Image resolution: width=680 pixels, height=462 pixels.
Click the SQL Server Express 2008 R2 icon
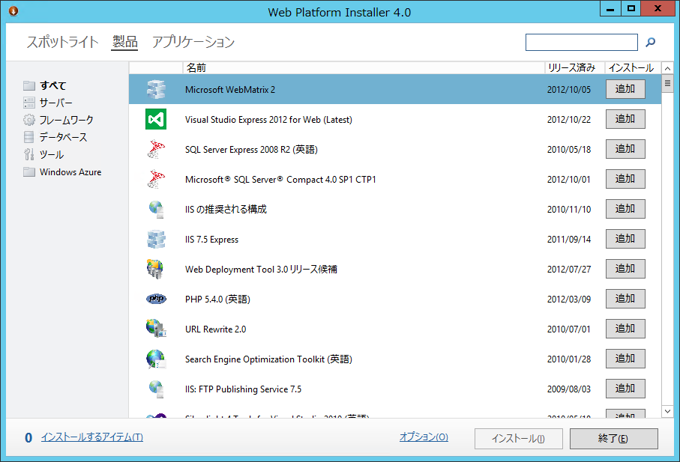click(156, 149)
